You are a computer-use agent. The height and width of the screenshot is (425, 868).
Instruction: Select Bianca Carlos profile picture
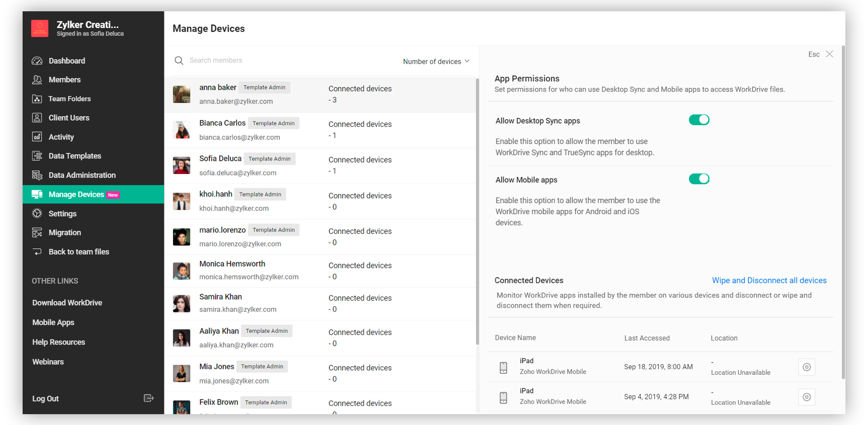(x=182, y=130)
